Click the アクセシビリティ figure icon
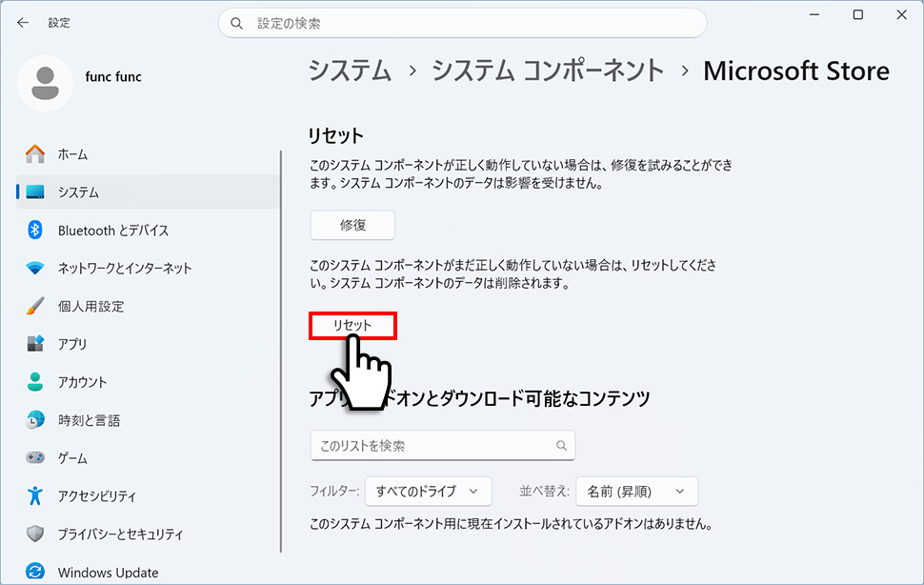The width and height of the screenshot is (924, 585). click(35, 495)
